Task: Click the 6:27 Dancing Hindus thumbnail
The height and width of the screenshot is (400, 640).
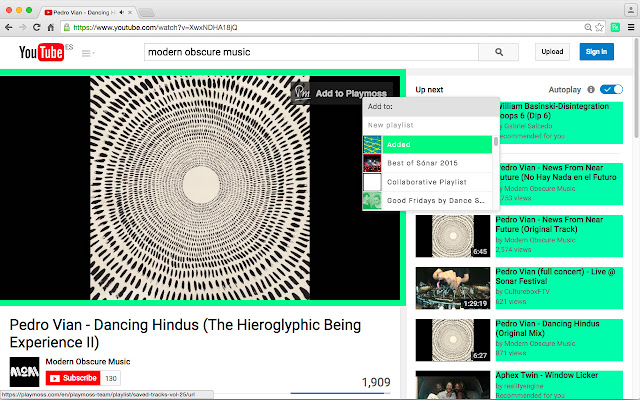Action: pos(453,340)
